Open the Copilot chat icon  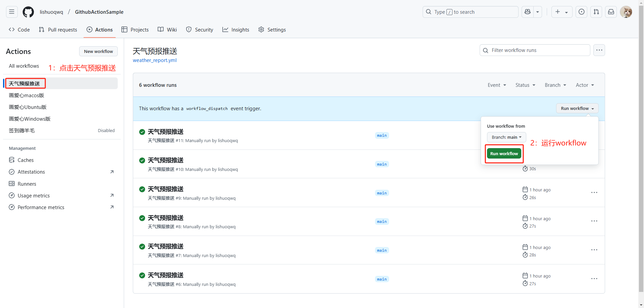pyautogui.click(x=528, y=12)
